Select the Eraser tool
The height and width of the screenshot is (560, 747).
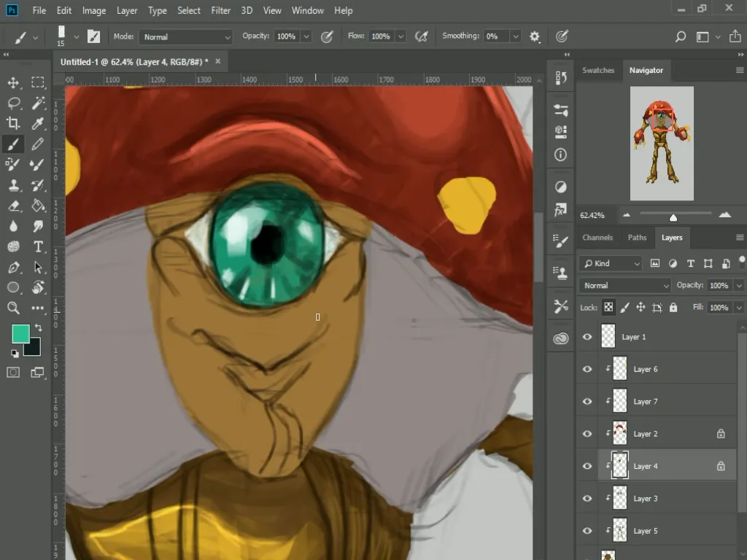13,206
